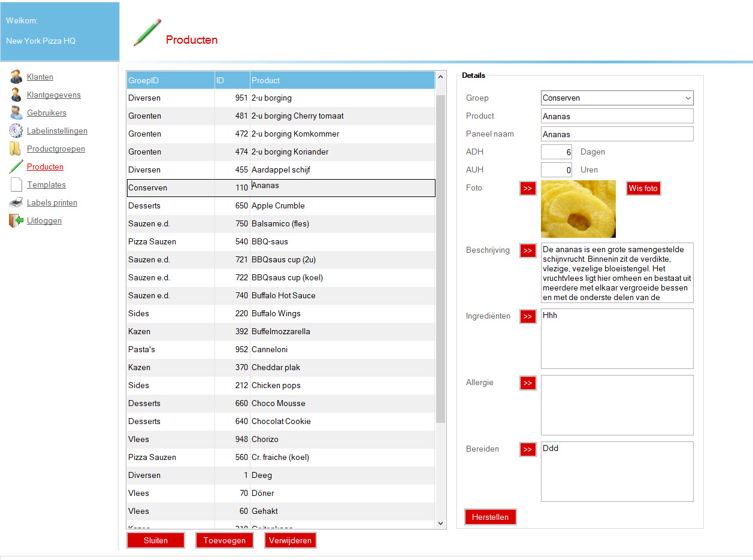This screenshot has width=753, height=560.
Task: Click the Productgroepen folder icon
Action: coord(16,149)
